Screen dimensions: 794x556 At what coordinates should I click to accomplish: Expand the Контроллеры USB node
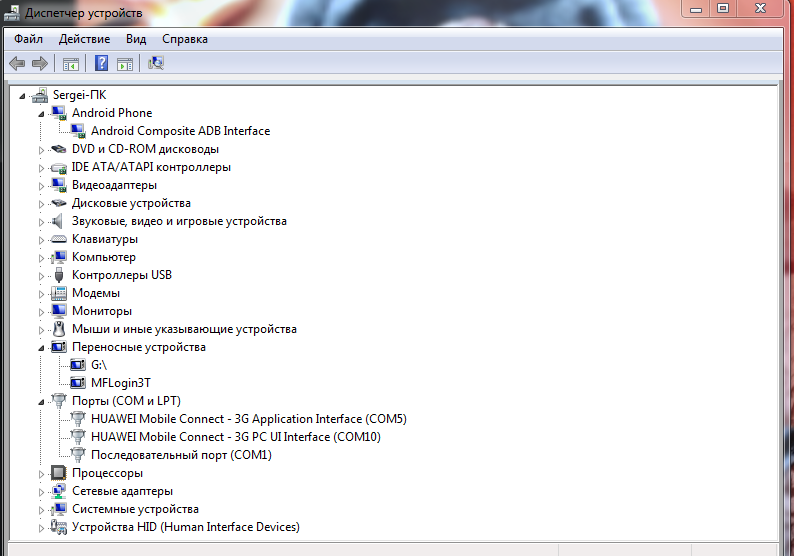tap(42, 276)
